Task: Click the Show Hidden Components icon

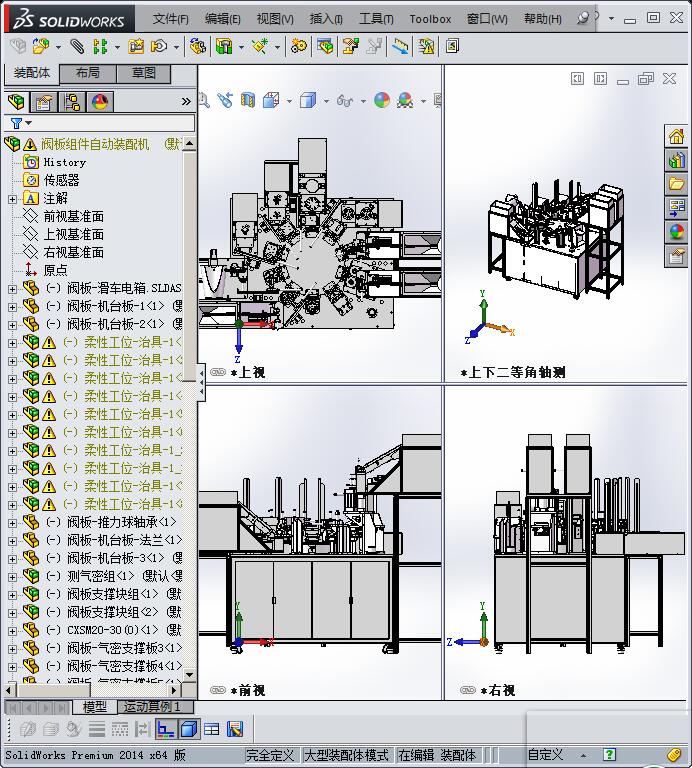Action: point(198,47)
